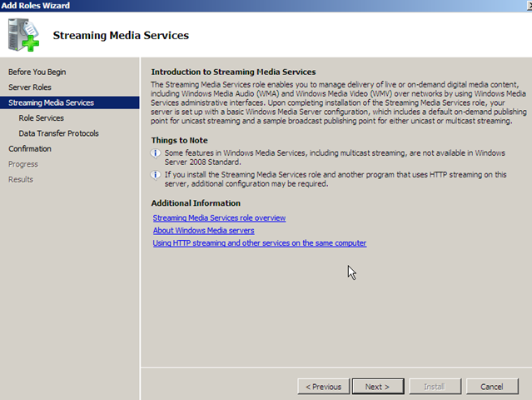532x400 pixels.
Task: Open Using HTTP streaming and other services link
Action: point(260,243)
